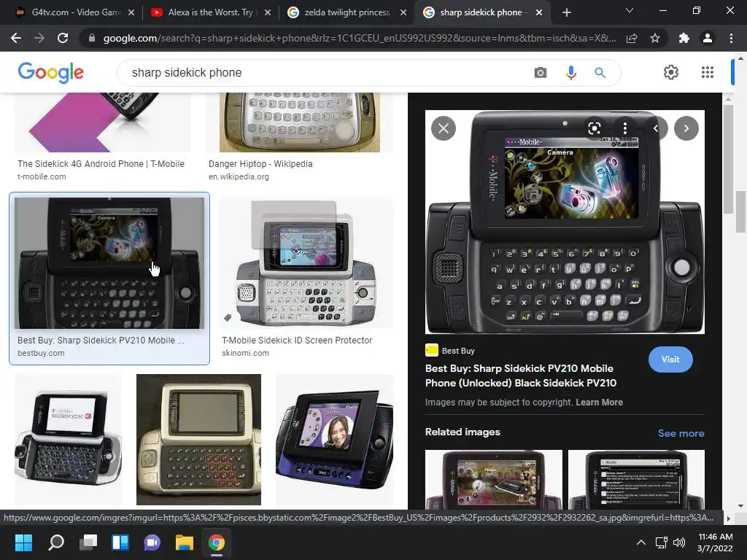
Task: Expand the tab search chevron
Action: 630,10
